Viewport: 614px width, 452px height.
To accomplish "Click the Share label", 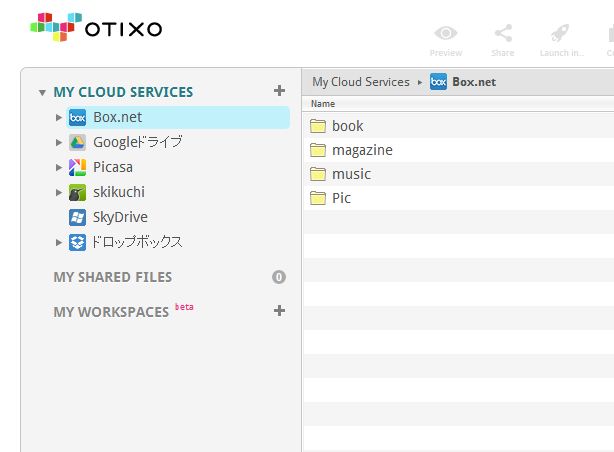I will click(503, 53).
